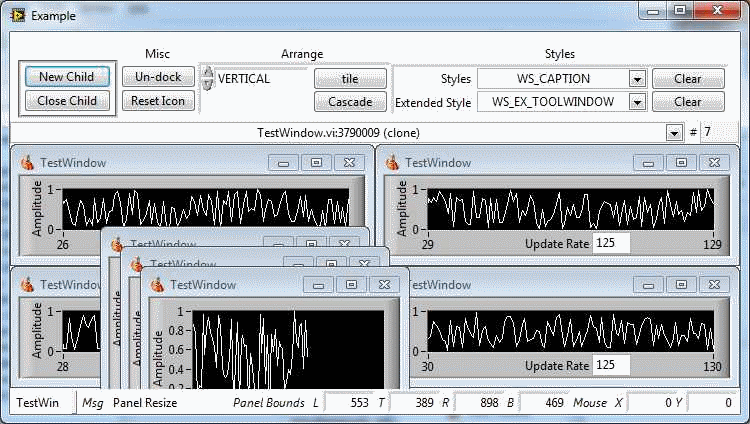Open the WS_CAPTION styles dropdown
This screenshot has width=750, height=424.
tap(636, 79)
